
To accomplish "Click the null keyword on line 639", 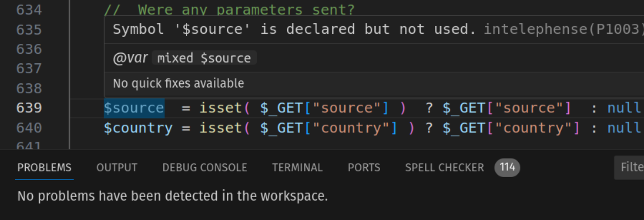I will coord(624,108).
